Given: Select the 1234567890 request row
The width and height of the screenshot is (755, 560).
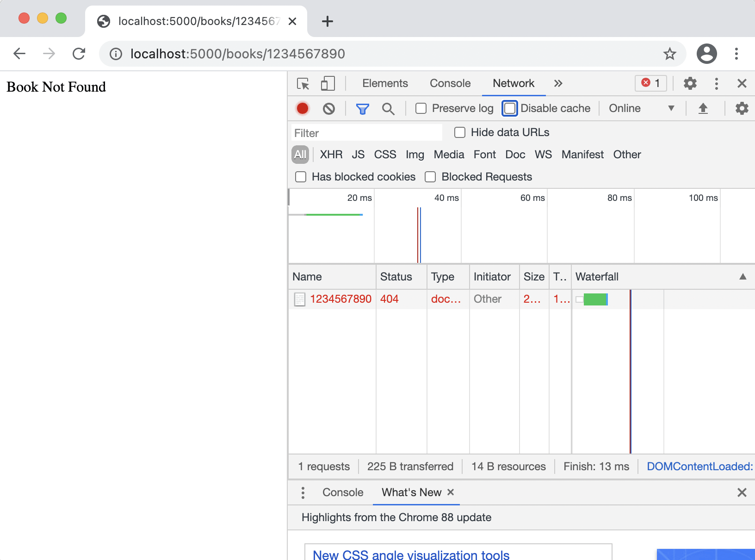Looking at the screenshot, I should [340, 299].
